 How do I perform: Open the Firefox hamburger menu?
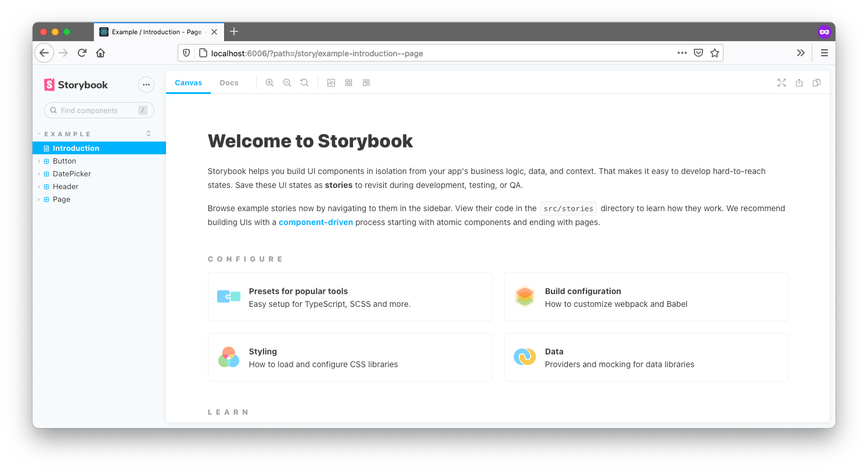[824, 53]
